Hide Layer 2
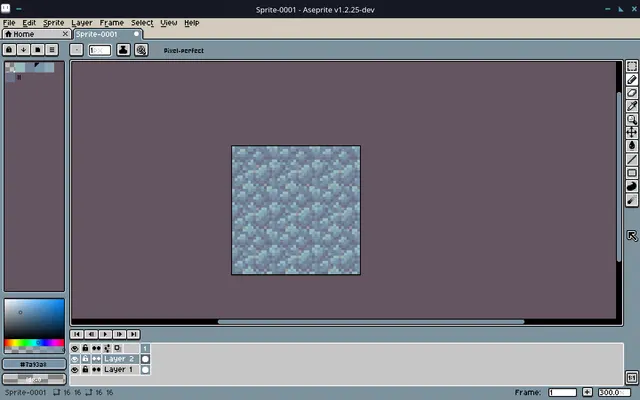Image resolution: width=640 pixels, height=400 pixels. click(75, 359)
